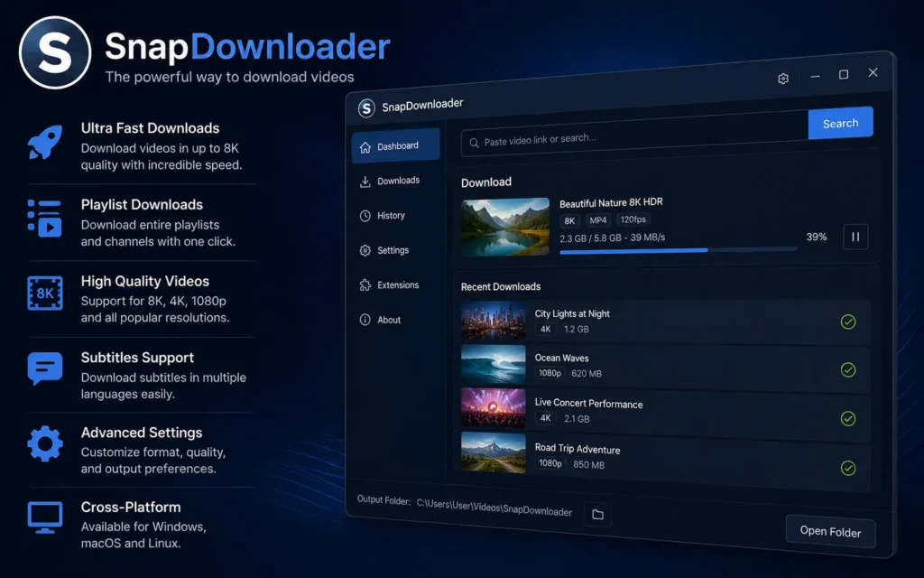Click the Playlist Downloads icon
This screenshot has height=578, width=924.
pos(45,219)
